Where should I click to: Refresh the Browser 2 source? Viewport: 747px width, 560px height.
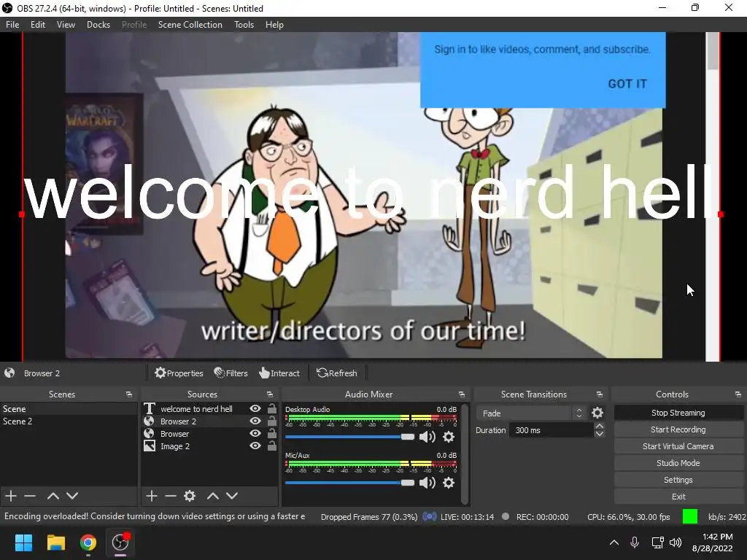click(337, 373)
